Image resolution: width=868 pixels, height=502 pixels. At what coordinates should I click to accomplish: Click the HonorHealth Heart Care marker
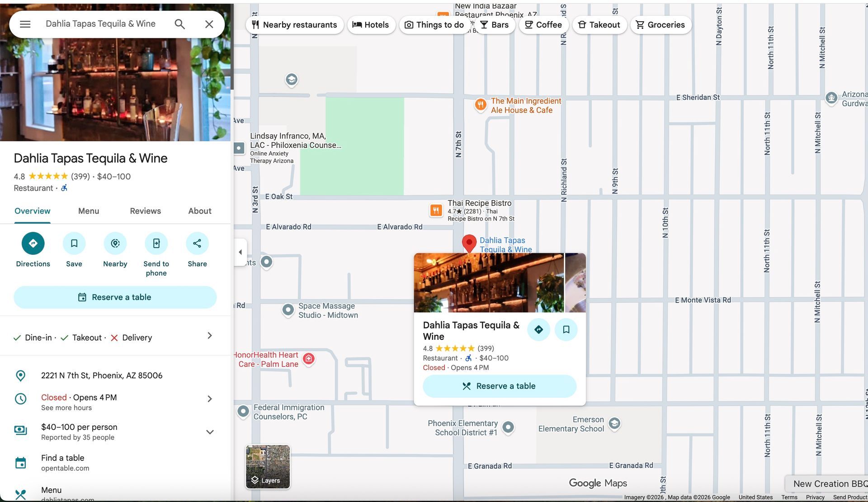tap(309, 359)
